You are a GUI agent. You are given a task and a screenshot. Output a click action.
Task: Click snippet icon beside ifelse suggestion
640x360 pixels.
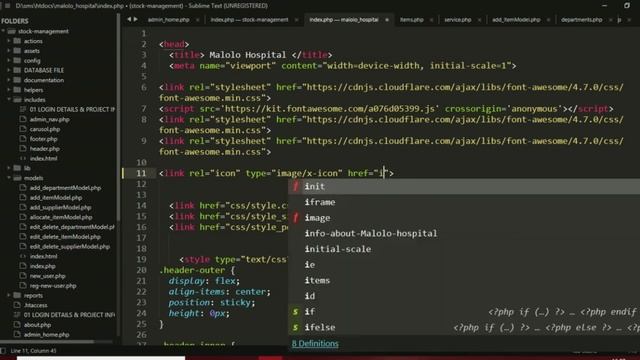(x=296, y=327)
